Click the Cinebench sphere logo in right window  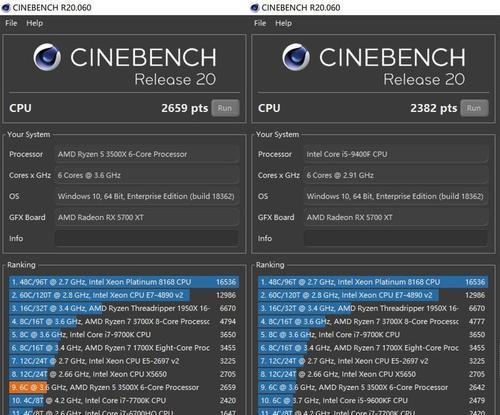[296, 57]
